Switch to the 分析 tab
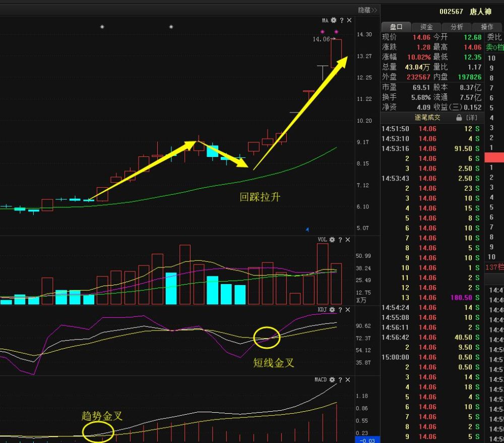The height and width of the screenshot is (443, 504). (x=457, y=27)
